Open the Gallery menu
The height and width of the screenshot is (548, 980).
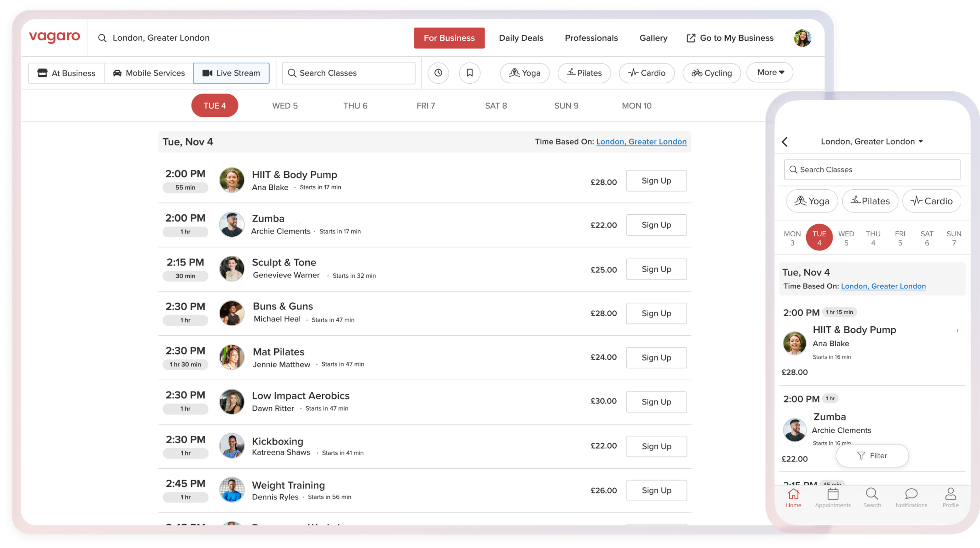pyautogui.click(x=654, y=38)
